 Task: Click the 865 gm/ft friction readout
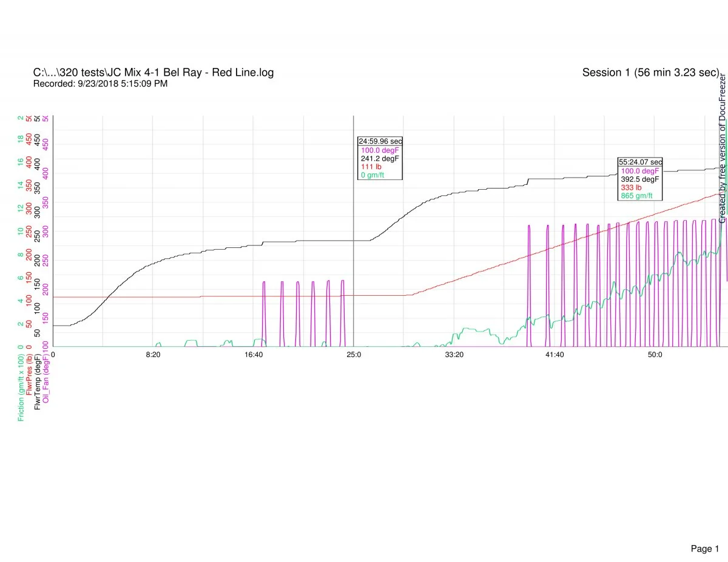coord(636,196)
